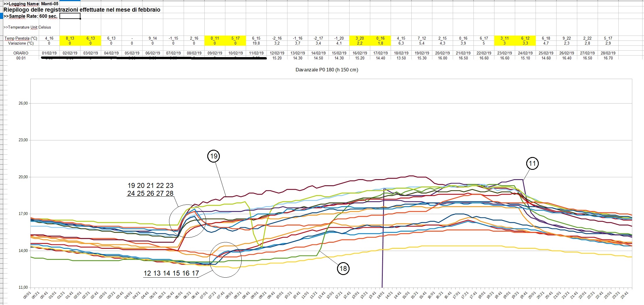This screenshot has width=644, height=305.
Task: Select the 'Logging Name: Manti-05' cell
Action: [31, 4]
